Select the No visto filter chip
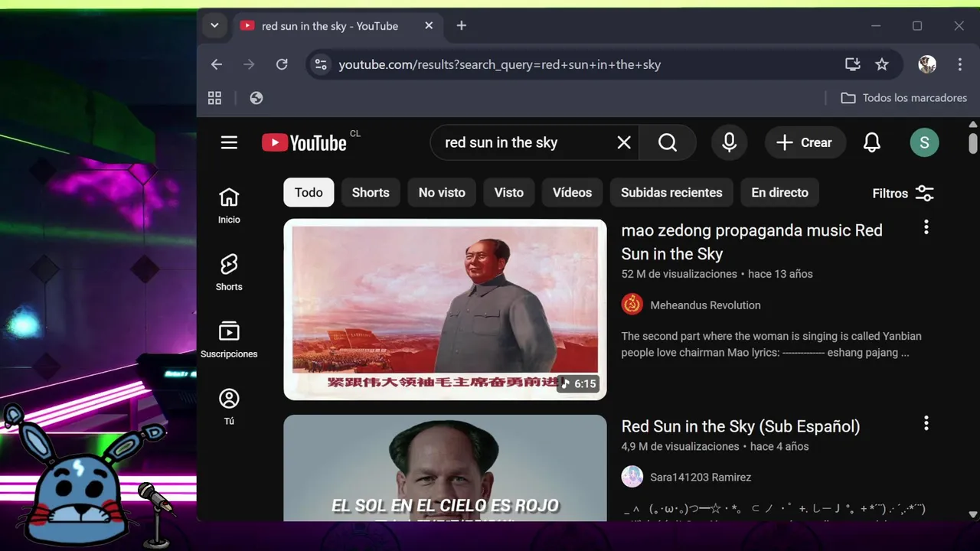This screenshot has width=980, height=551. 442,193
